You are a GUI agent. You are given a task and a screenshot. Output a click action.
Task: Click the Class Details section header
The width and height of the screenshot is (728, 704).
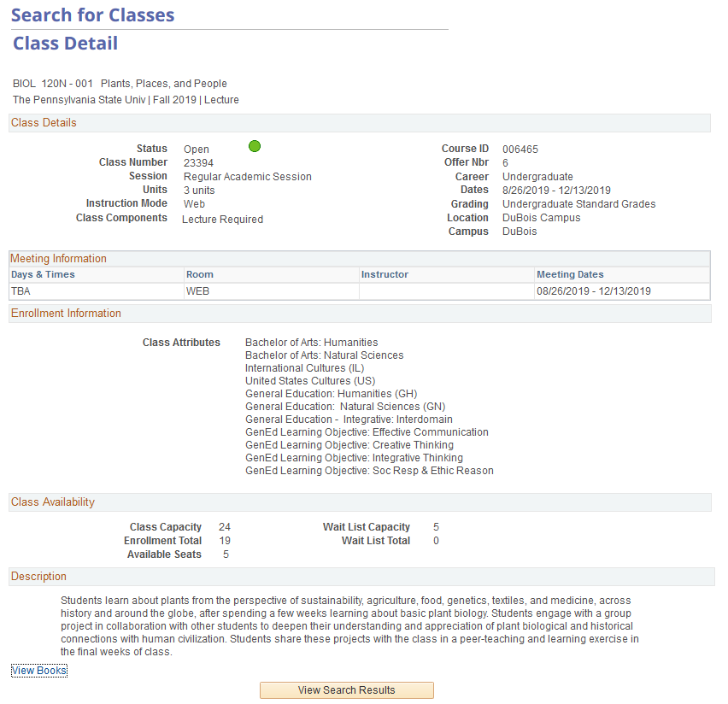tap(43, 122)
